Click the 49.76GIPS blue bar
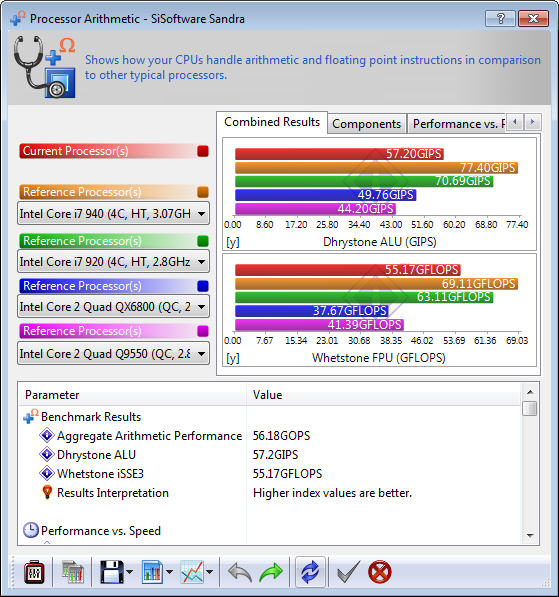559x597 pixels. 325,195
